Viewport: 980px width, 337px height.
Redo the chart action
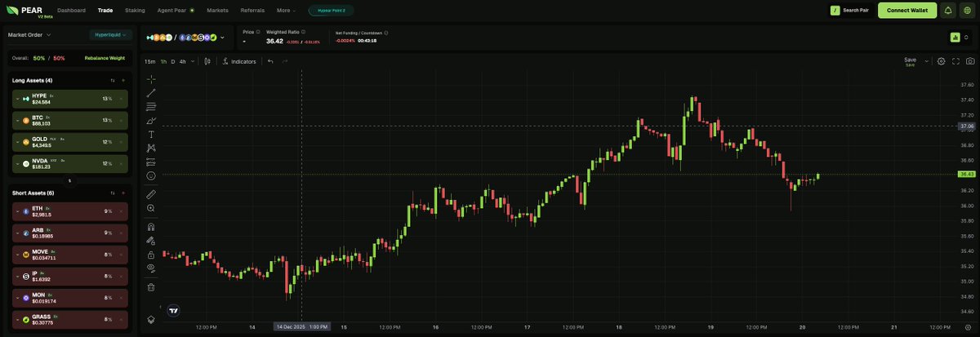[x=285, y=61]
